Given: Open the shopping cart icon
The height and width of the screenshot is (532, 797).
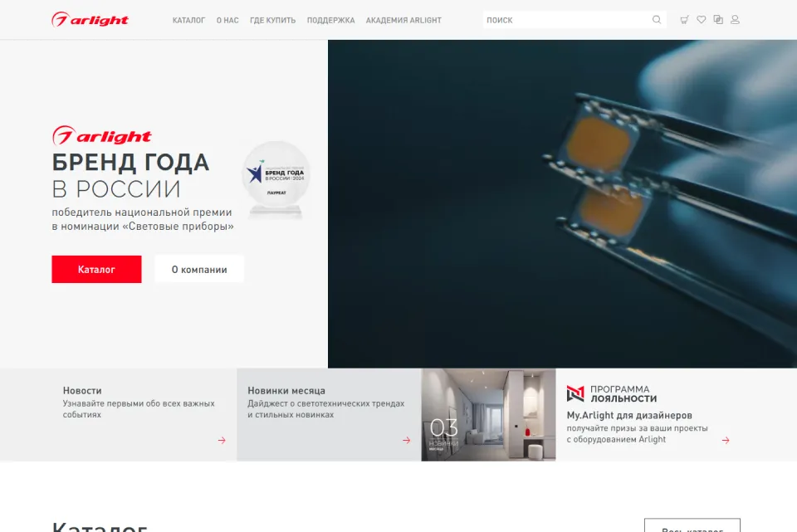Looking at the screenshot, I should tap(684, 20).
